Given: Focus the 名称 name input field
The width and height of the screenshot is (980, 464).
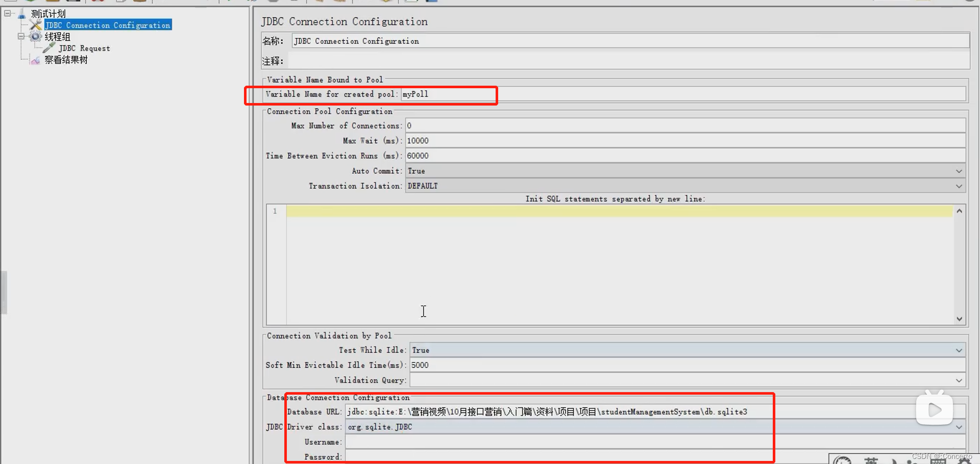Looking at the screenshot, I should (630, 41).
